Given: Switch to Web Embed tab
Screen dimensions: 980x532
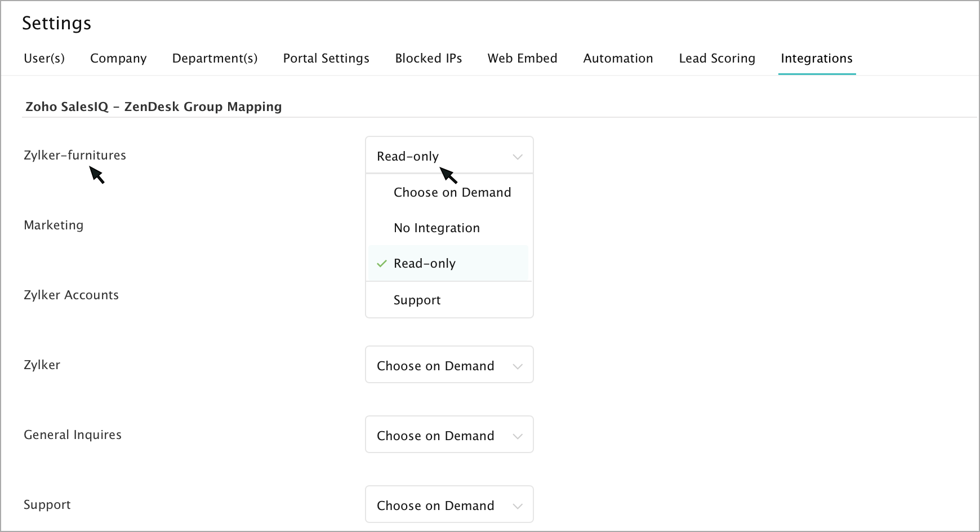Looking at the screenshot, I should pyautogui.click(x=523, y=59).
